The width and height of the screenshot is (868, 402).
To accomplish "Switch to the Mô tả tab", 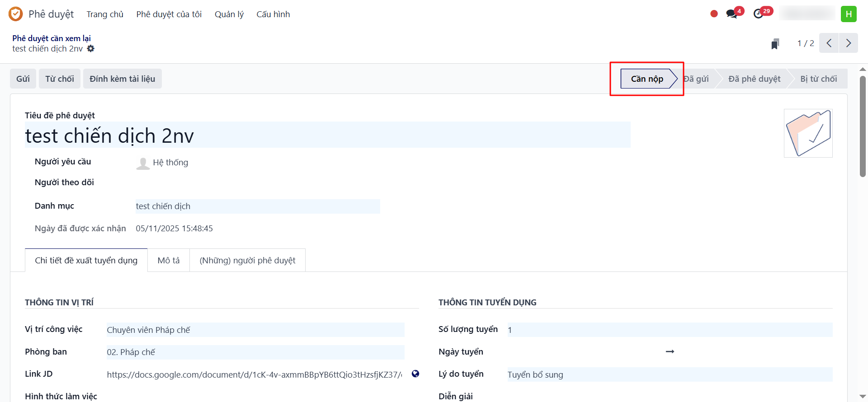I will [169, 261].
